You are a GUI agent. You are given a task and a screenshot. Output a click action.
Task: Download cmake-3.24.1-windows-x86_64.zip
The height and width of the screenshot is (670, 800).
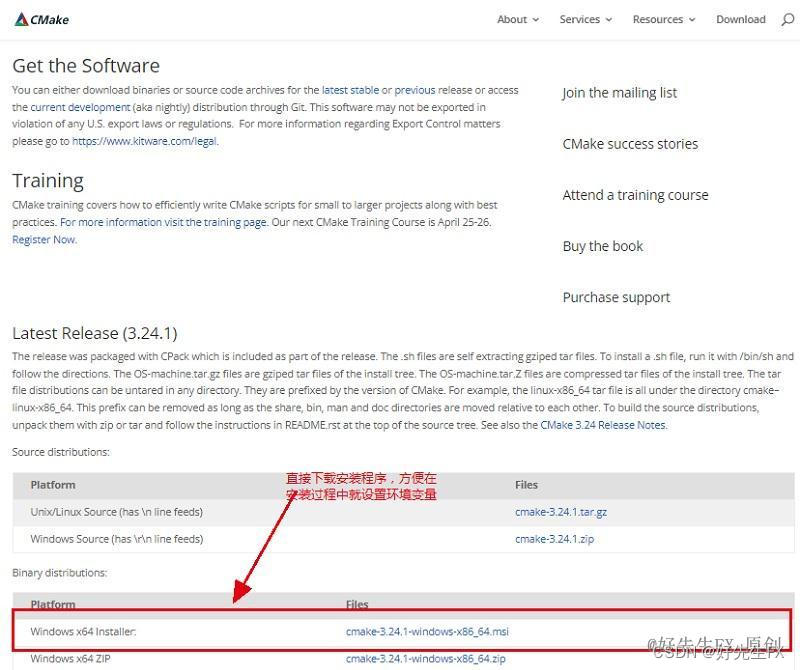pyautogui.click(x=426, y=658)
